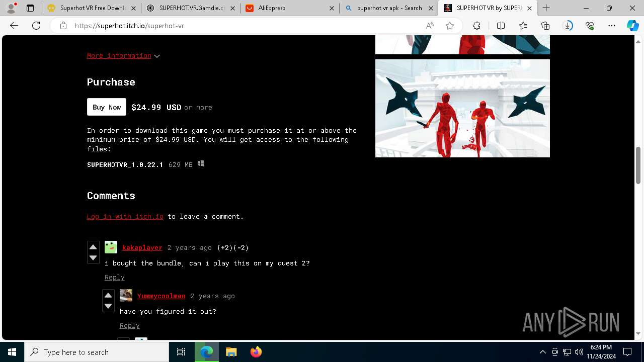The image size is (644, 362).
Task: Show hidden tray icons
Action: pos(542,352)
